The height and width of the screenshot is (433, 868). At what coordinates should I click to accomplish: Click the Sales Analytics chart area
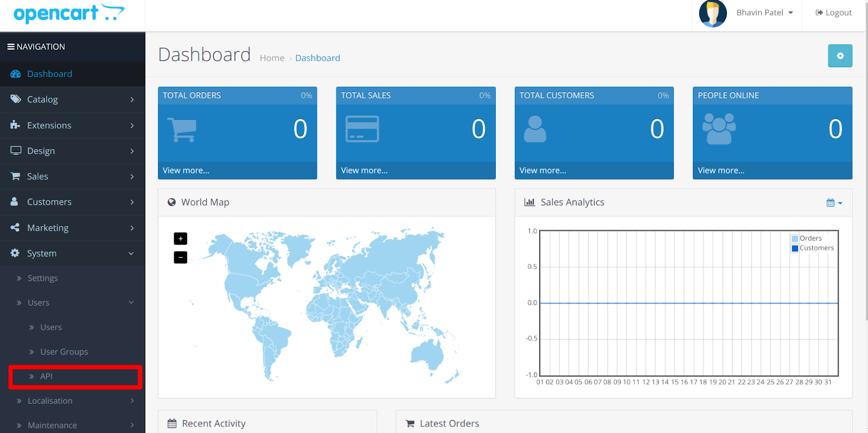click(689, 303)
